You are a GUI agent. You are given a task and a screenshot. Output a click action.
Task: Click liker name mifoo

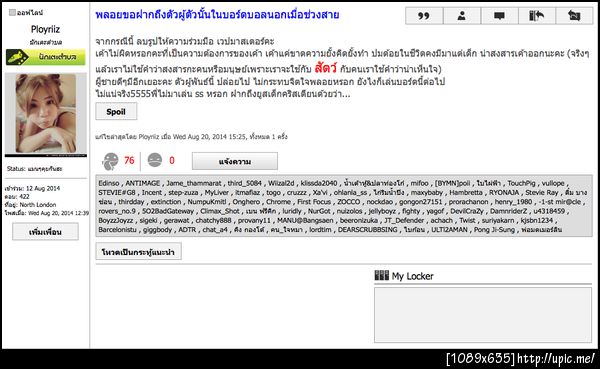point(419,183)
